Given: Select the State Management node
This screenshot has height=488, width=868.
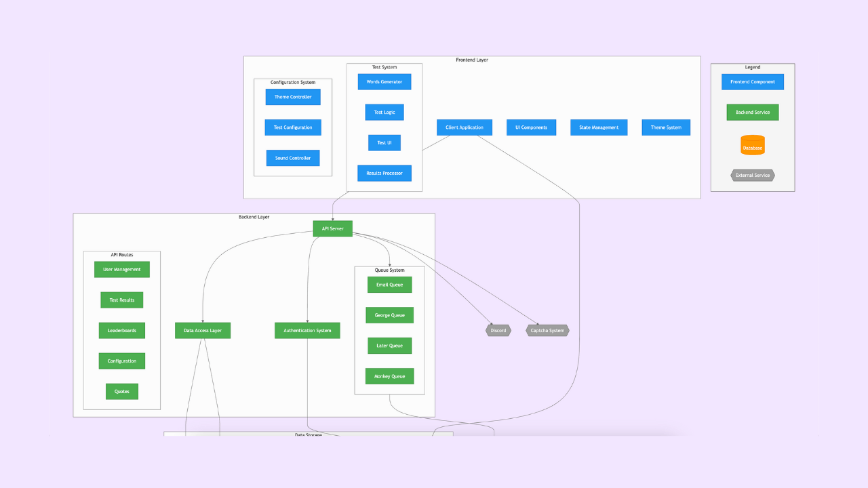Looking at the screenshot, I should [x=599, y=127].
